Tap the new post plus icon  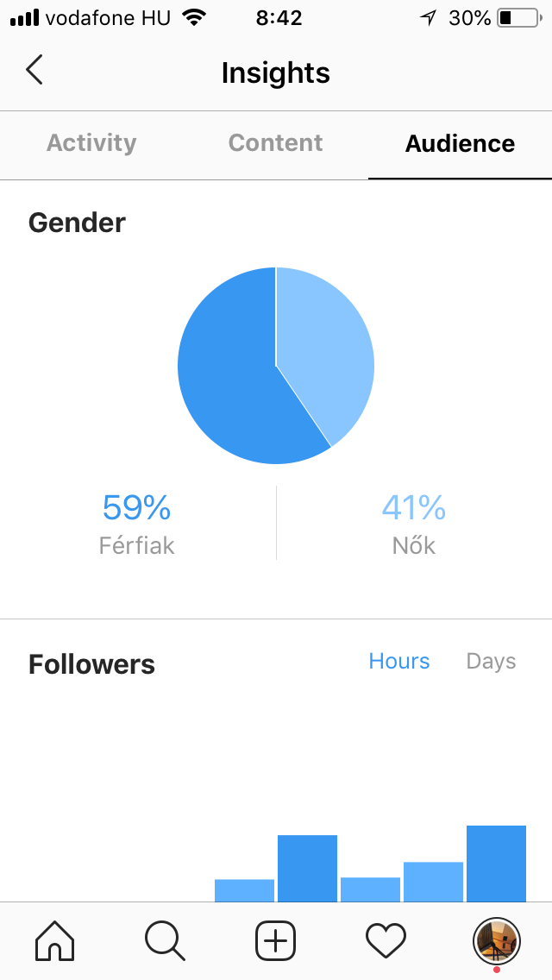[275, 942]
